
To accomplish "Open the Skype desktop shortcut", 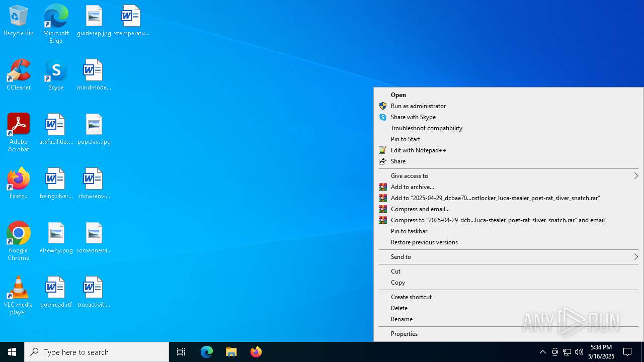I will pos(56,75).
